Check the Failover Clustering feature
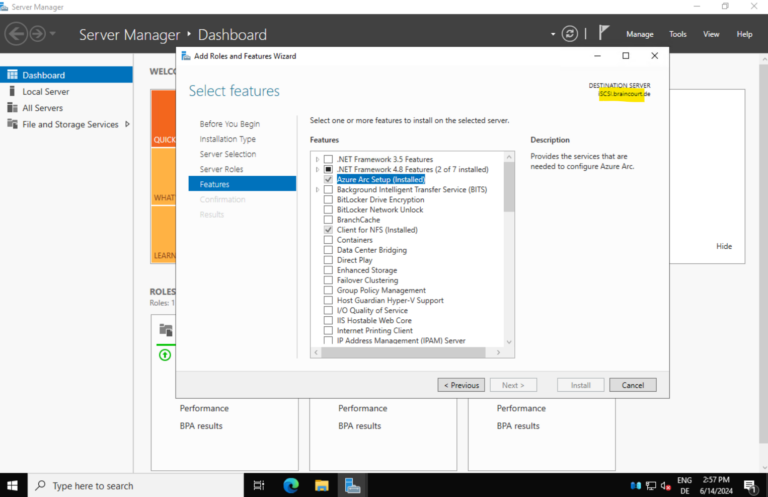The image size is (768, 497). (329, 280)
